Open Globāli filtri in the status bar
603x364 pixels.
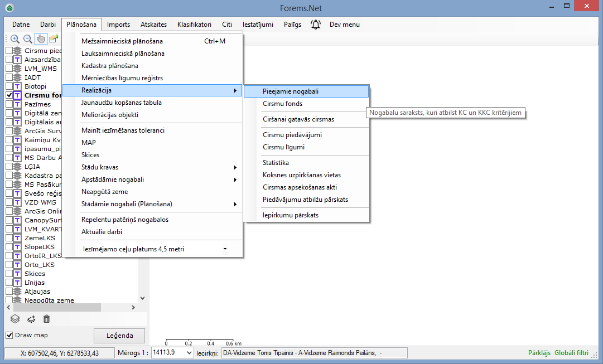click(x=571, y=352)
